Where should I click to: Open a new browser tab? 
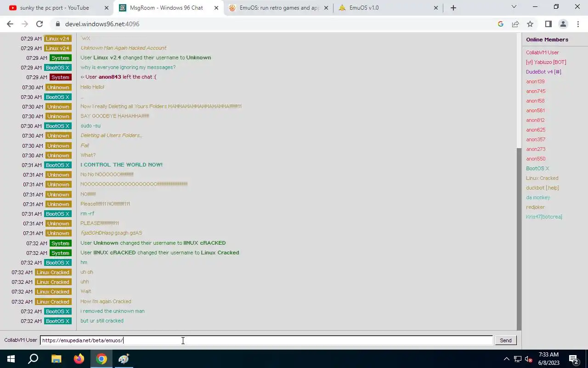(453, 8)
